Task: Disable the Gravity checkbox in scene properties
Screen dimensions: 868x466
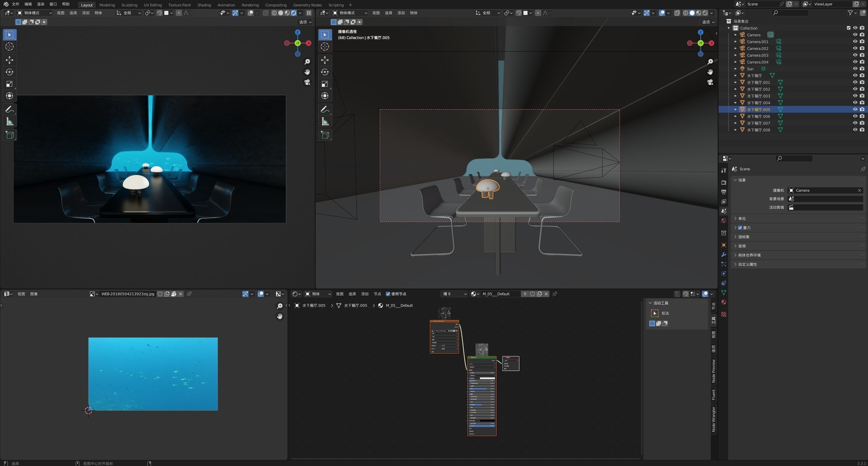Action: coord(740,228)
